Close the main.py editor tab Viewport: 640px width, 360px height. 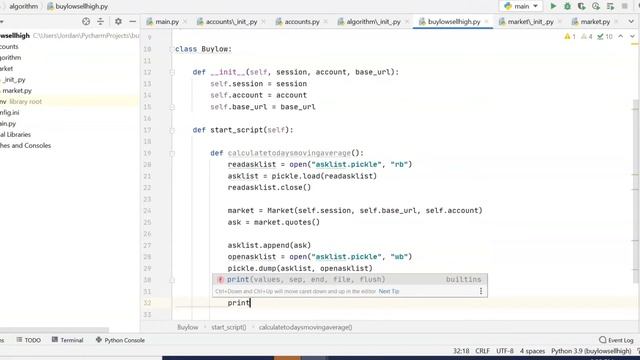click(185, 22)
